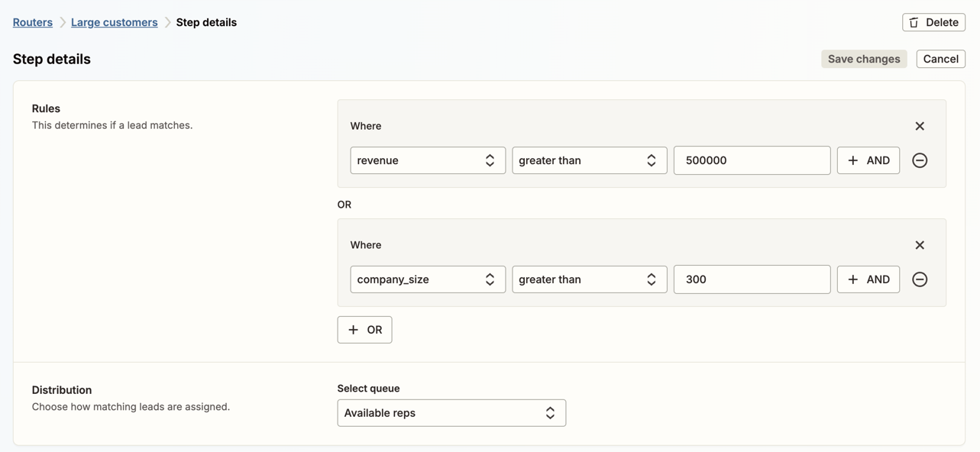Click the trash icon in Delete button

[914, 22]
